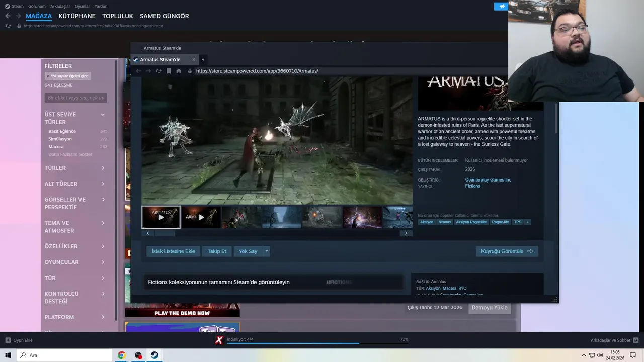This screenshot has height=362, width=644.
Task: Launch Chrome from the taskbar
Action: [x=122, y=355]
